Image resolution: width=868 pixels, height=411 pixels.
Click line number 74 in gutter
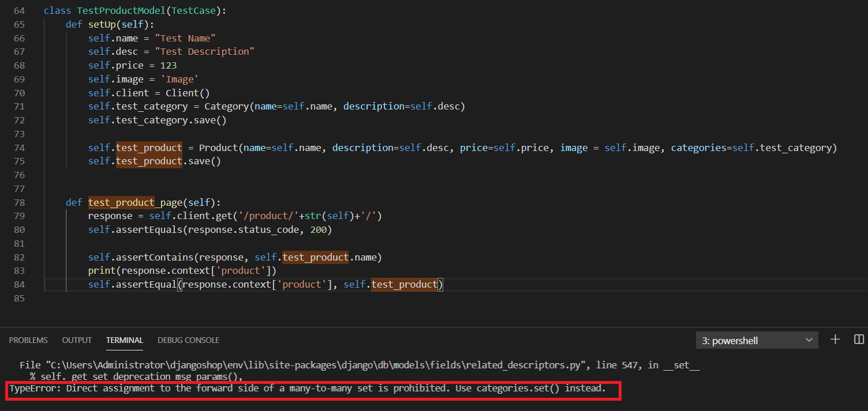click(x=19, y=148)
